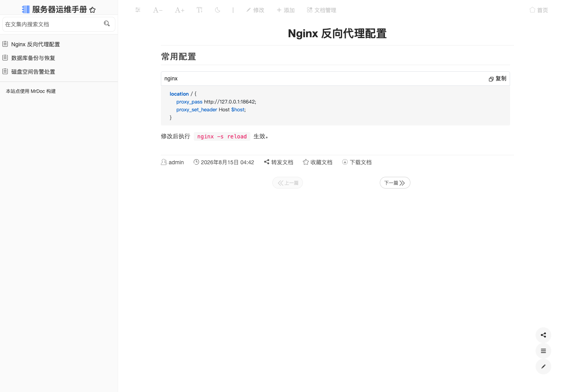Open the 磁盘空间告警处置 document
565x392 pixels.
(x=33, y=72)
